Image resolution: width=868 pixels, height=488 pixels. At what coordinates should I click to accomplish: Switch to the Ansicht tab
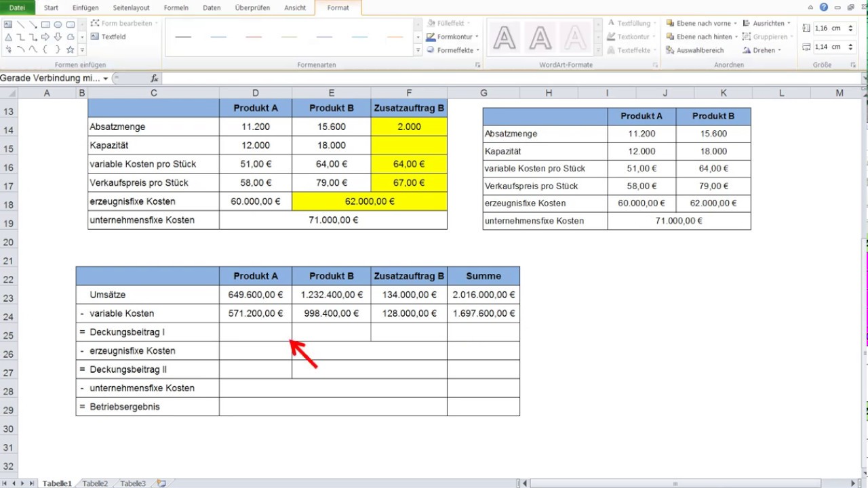295,8
